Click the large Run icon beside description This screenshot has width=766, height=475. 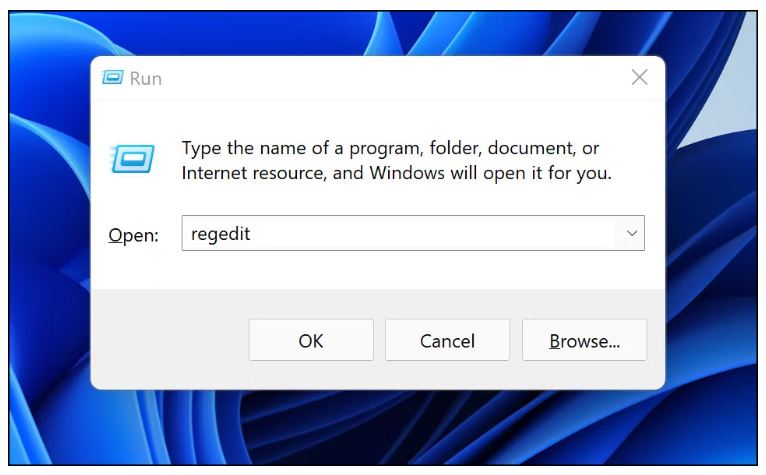click(132, 159)
